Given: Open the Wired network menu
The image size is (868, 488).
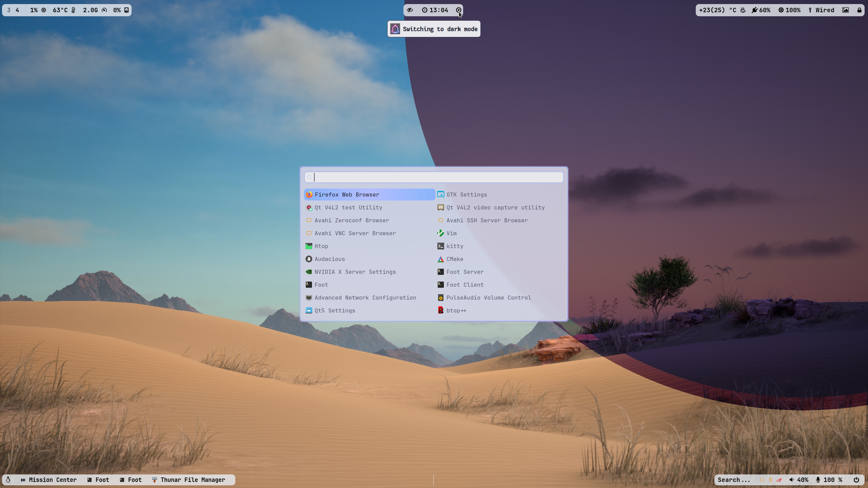Looking at the screenshot, I should 821,10.
